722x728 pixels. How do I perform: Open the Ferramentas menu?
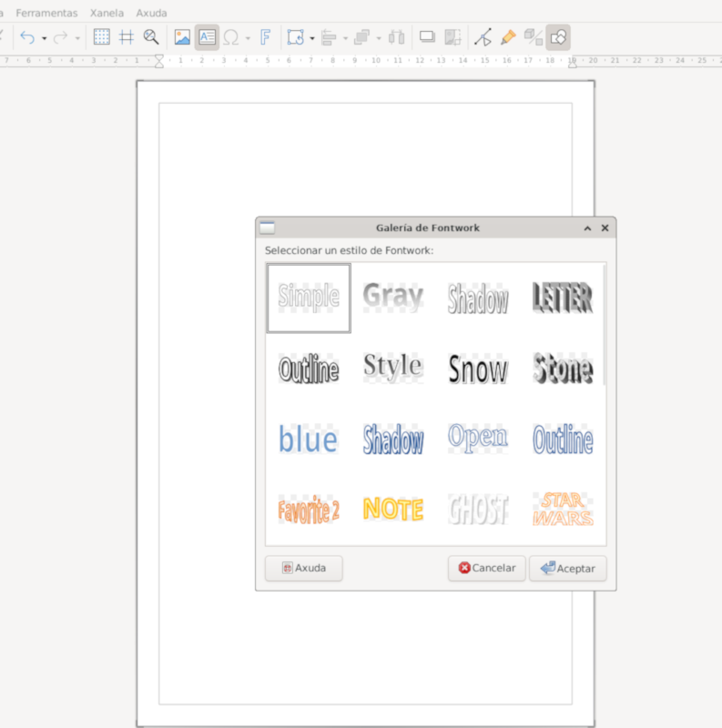coord(46,13)
